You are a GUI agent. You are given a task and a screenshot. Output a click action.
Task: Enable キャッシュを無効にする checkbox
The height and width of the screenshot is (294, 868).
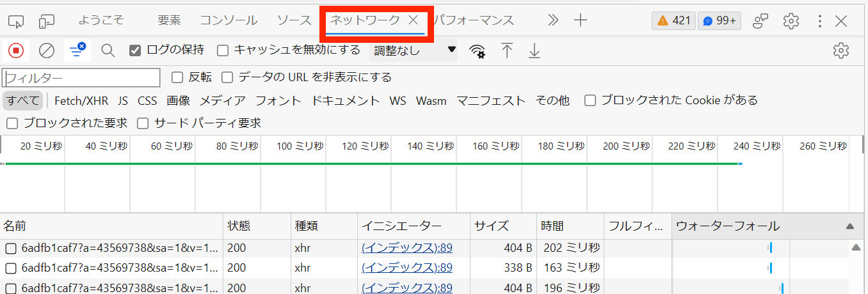point(223,50)
